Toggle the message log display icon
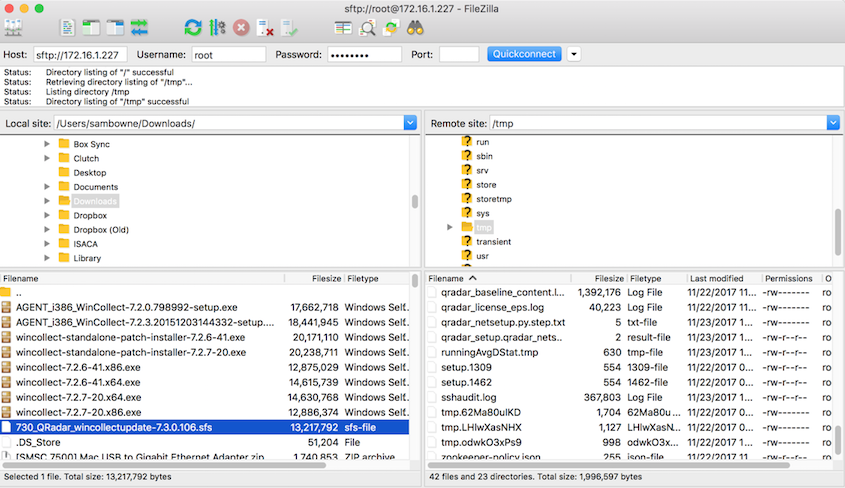845x488 pixels. coord(67,27)
